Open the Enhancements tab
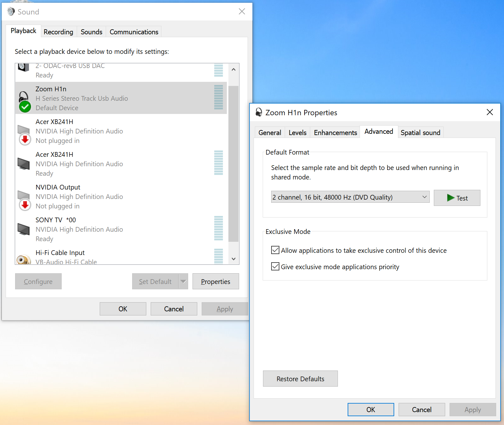The width and height of the screenshot is (504, 425). point(335,133)
